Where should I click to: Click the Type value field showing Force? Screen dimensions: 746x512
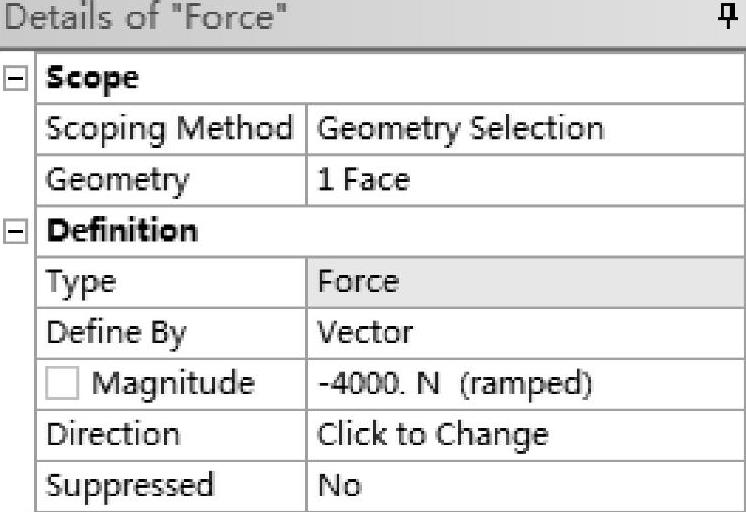[525, 282]
